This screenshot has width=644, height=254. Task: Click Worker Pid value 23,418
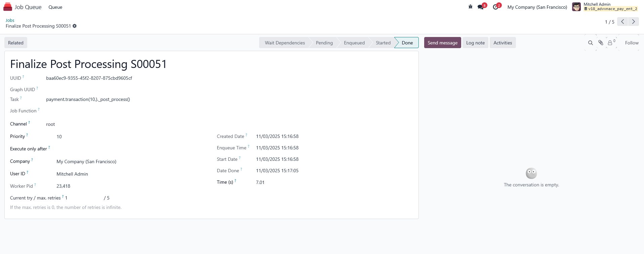point(63,186)
